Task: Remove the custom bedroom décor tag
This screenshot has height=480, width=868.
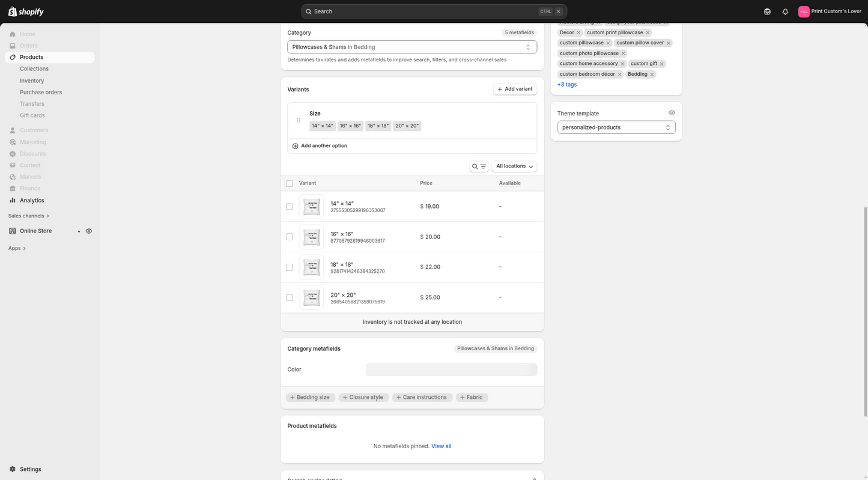Action: coord(619,74)
